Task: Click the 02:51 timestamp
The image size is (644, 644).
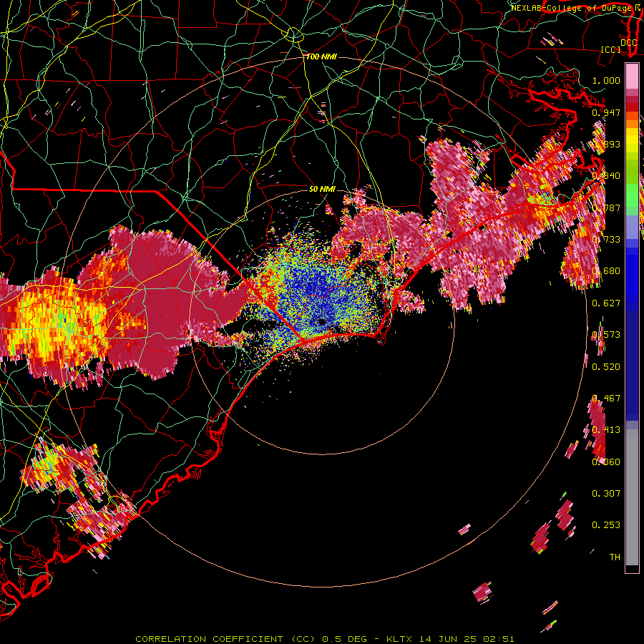Action: (499, 639)
